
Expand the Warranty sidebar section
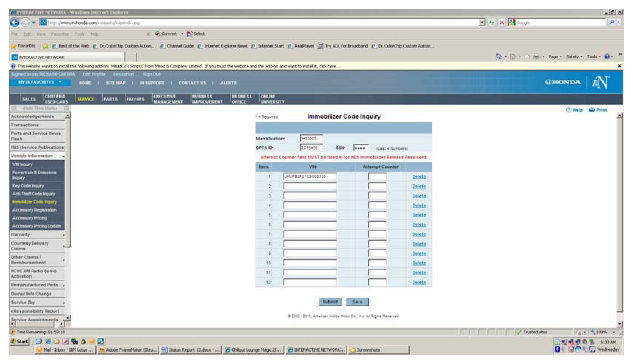click(x=37, y=234)
